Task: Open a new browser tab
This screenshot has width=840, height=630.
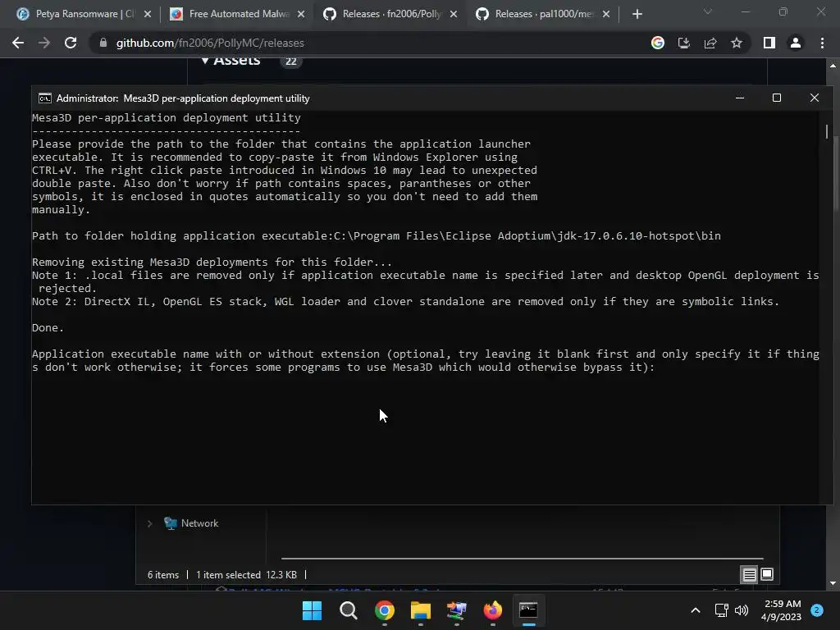Action: (637, 14)
